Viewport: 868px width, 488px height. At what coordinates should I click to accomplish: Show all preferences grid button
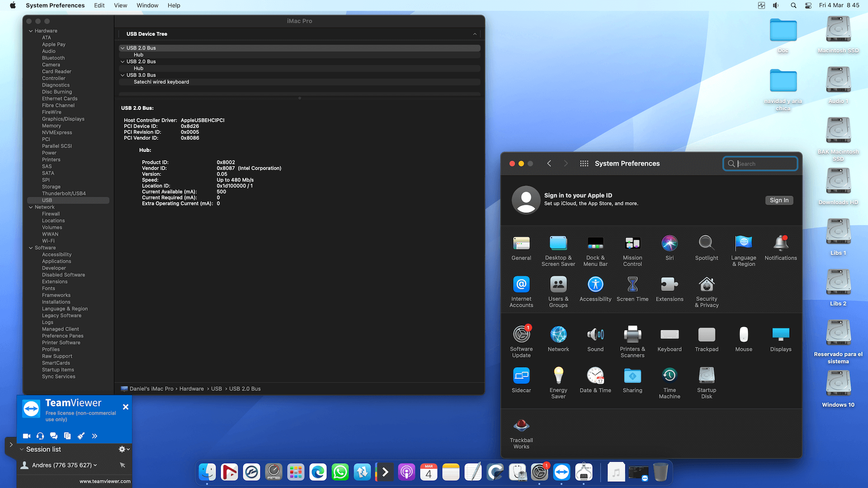[x=584, y=164]
